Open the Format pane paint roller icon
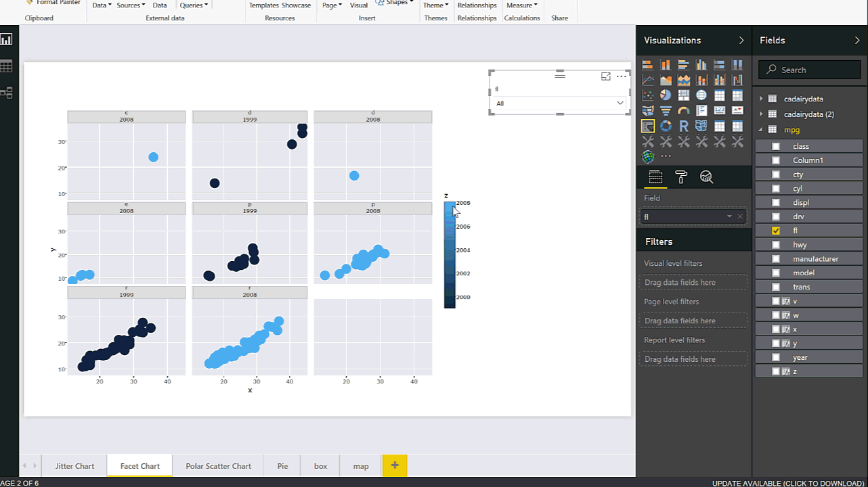868x487 pixels. (680, 177)
